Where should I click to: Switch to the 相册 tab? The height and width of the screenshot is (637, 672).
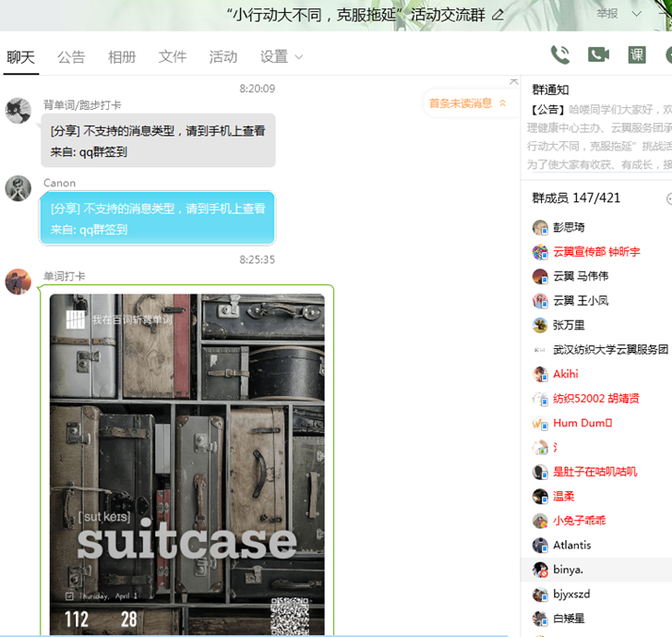[122, 56]
